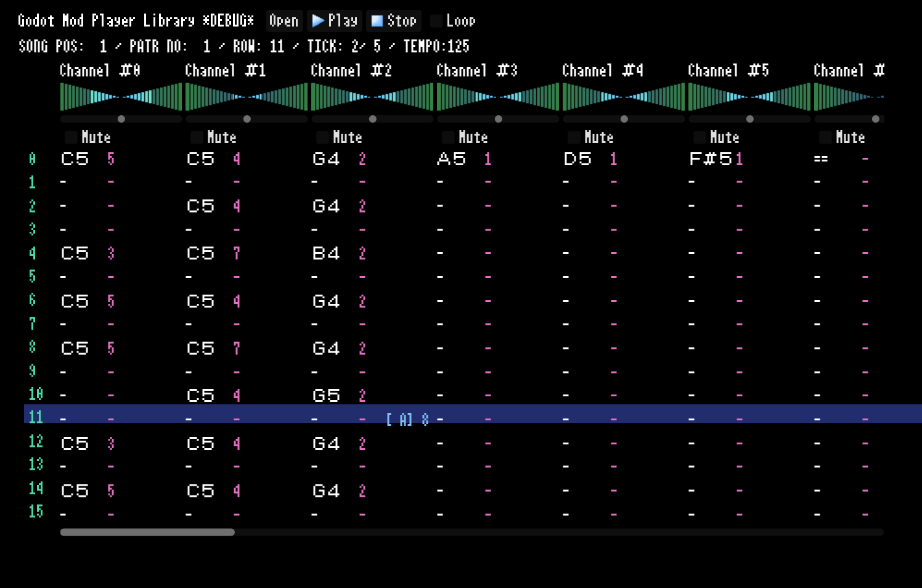
Task: Click the horizontal scrollbar thumb
Action: point(147,532)
